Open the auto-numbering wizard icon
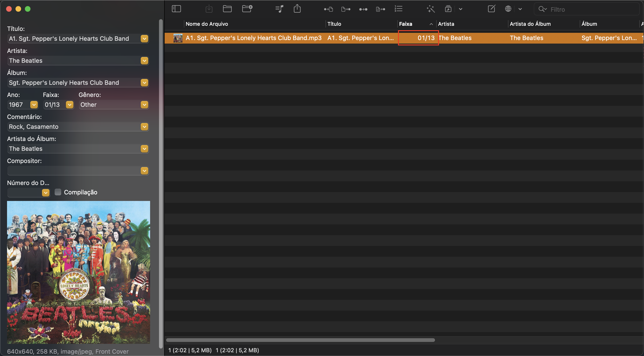 (398, 9)
